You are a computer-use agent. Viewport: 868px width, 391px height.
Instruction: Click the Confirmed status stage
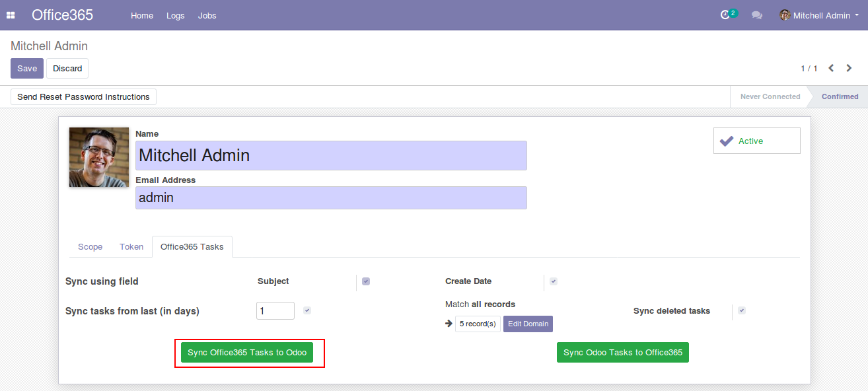(x=840, y=96)
